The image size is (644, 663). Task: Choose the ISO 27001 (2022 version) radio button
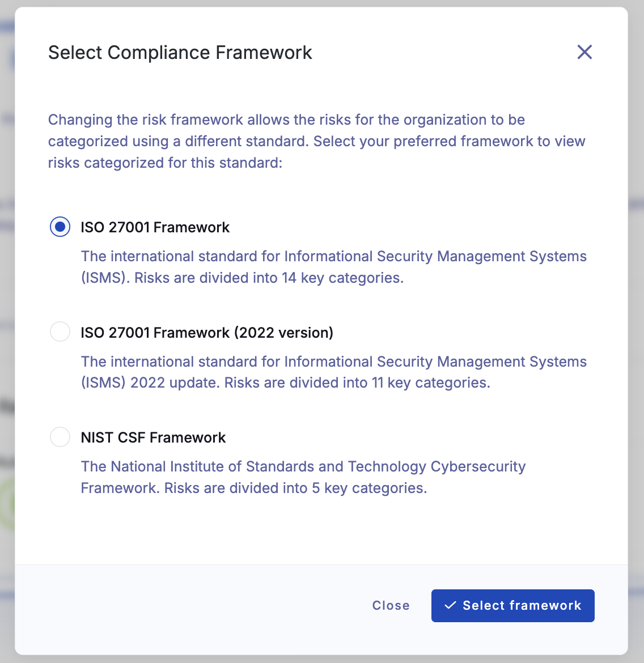pos(60,332)
